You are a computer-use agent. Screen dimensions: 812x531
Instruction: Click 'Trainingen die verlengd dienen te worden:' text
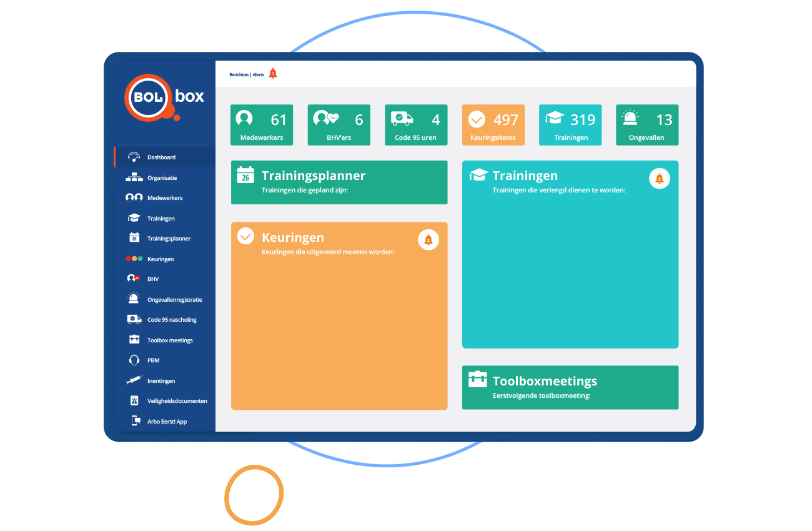[559, 190]
